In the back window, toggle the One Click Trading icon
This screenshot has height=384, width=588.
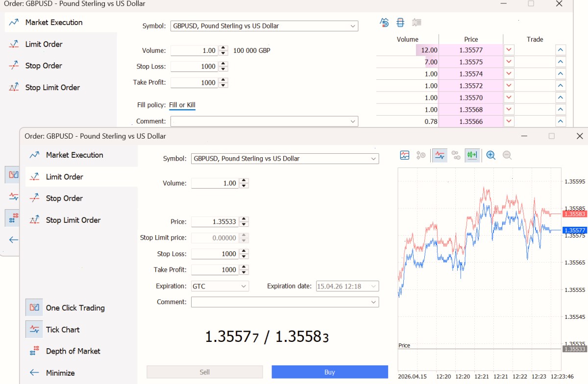13,174
